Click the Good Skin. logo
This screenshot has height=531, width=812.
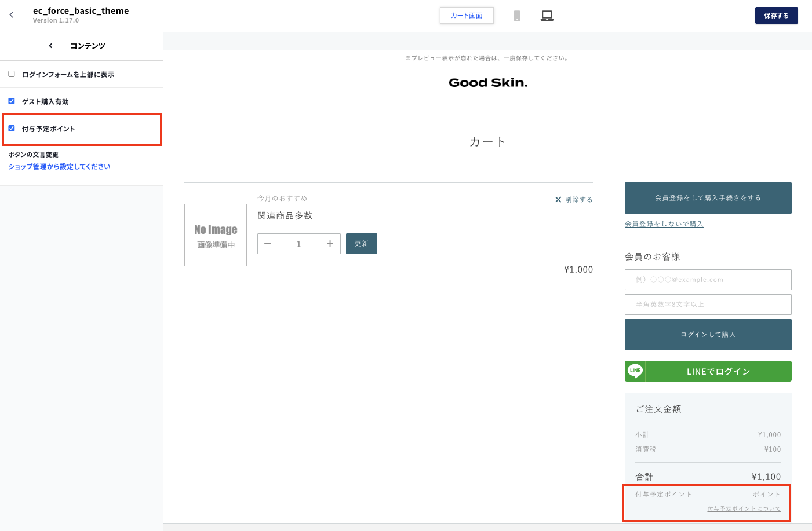[x=488, y=83]
